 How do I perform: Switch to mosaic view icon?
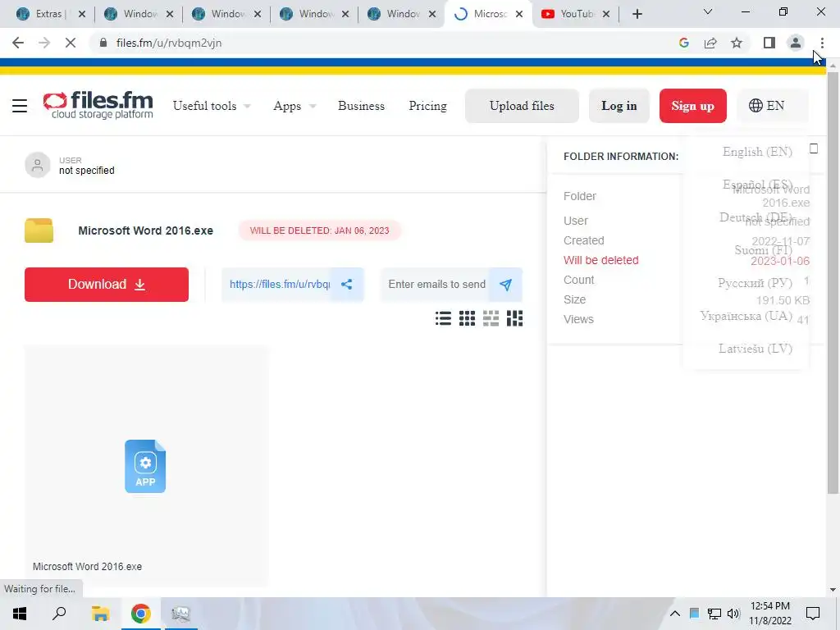tap(514, 318)
